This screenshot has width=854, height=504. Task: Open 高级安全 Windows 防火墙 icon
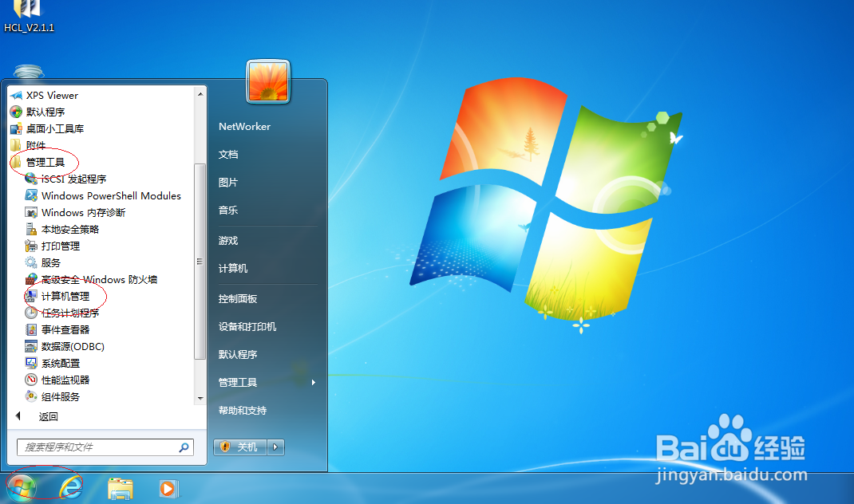[x=31, y=280]
